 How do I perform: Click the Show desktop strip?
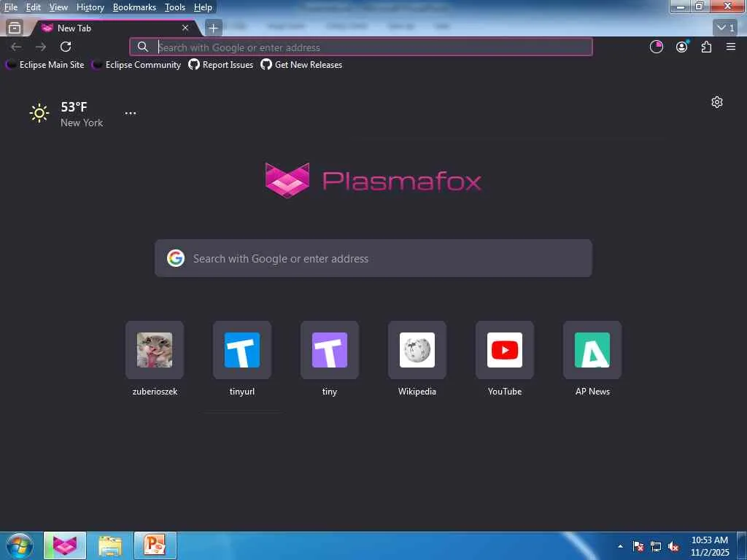(x=742, y=546)
